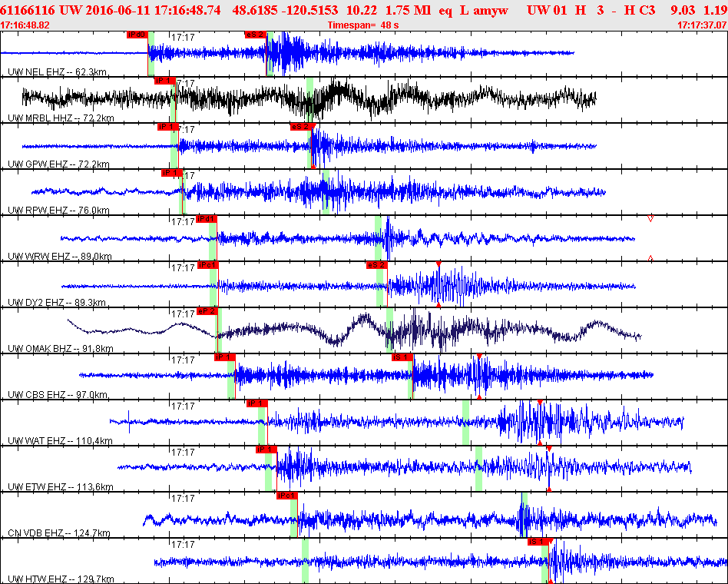Select the UW ETW EHZ station label
The image size is (728, 584).
pyautogui.click(x=61, y=487)
